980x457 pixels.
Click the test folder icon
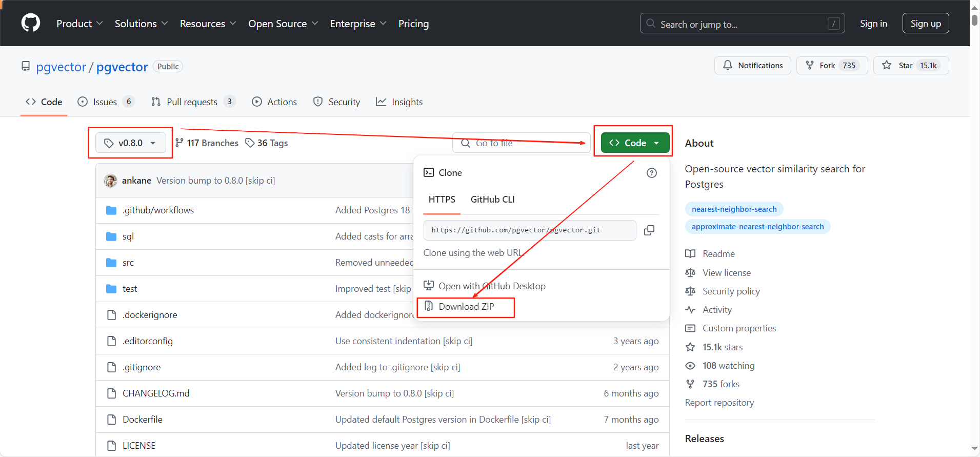(x=111, y=289)
